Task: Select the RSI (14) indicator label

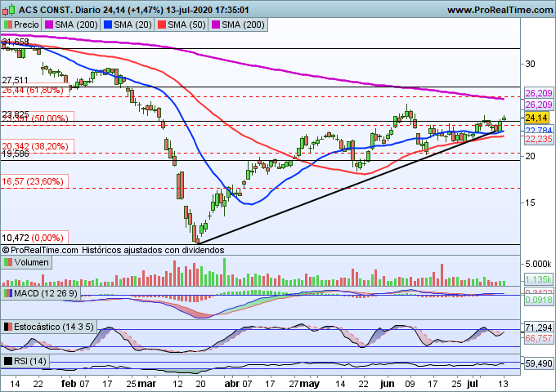Action: (x=27, y=361)
